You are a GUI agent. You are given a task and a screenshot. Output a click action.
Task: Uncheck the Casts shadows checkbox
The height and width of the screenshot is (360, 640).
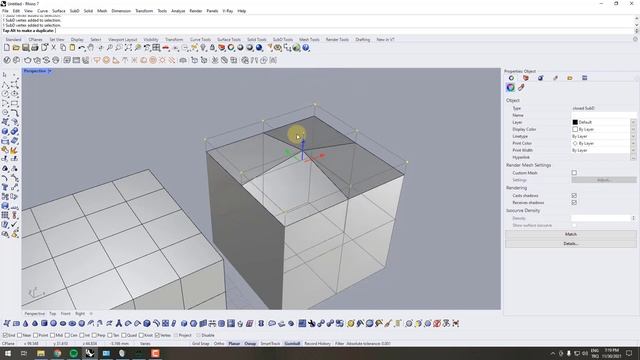[x=574, y=196]
